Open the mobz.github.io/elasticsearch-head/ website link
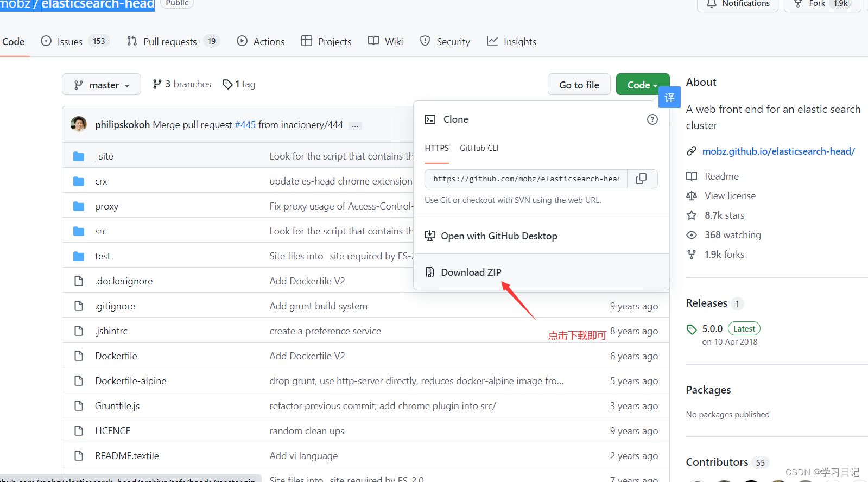The width and height of the screenshot is (868, 482). coord(778,151)
